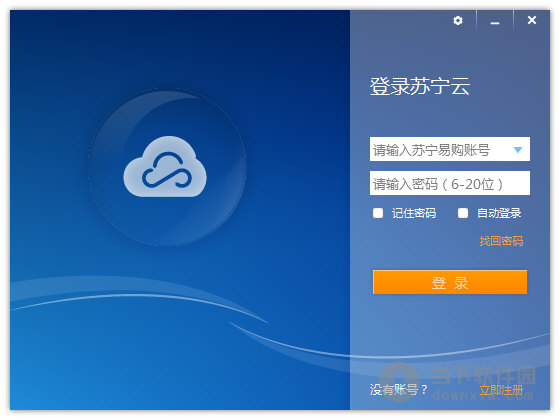Open settings via the gear icon
Image resolution: width=560 pixels, height=420 pixels.
tap(458, 20)
